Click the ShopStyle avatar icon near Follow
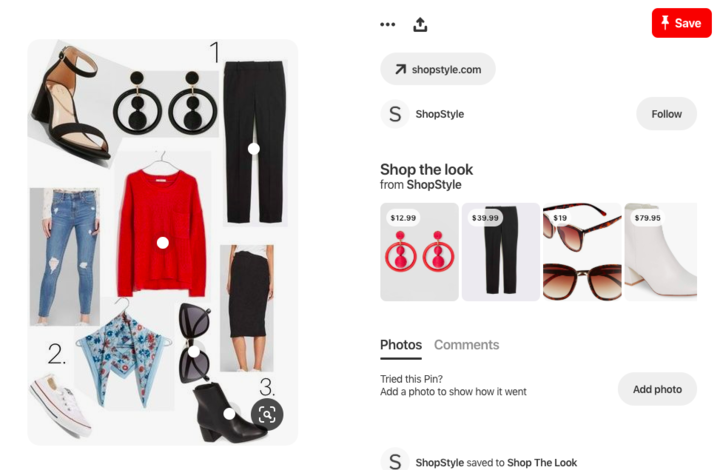Viewport: 720px width, 470px height. click(395, 114)
